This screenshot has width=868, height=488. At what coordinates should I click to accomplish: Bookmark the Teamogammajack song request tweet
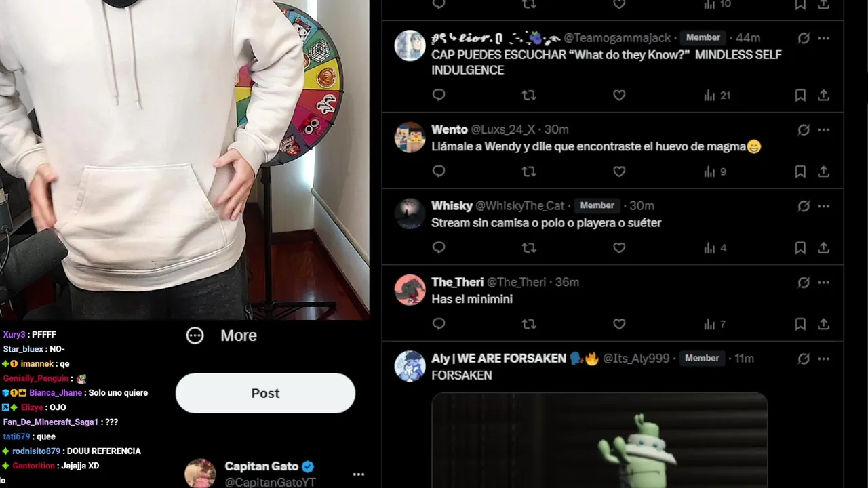800,96
